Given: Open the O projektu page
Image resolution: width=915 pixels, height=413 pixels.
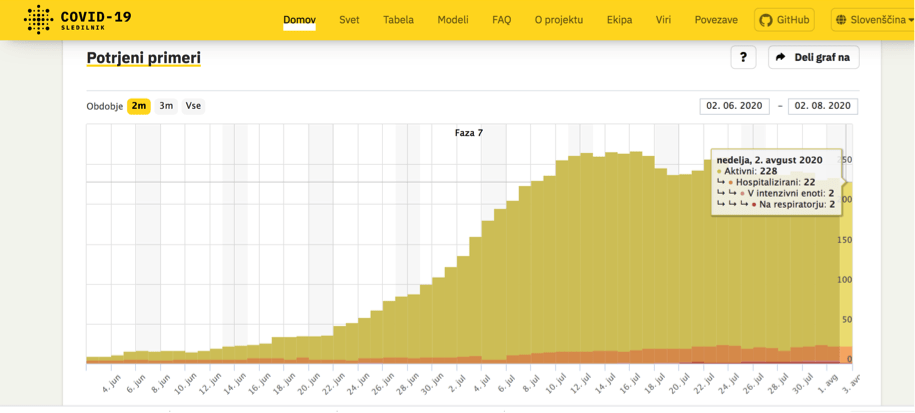Looking at the screenshot, I should tap(558, 20).
